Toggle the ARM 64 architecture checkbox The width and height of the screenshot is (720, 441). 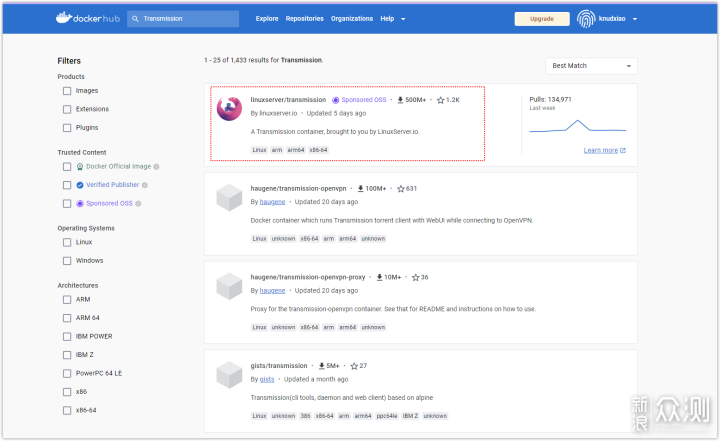coord(66,318)
